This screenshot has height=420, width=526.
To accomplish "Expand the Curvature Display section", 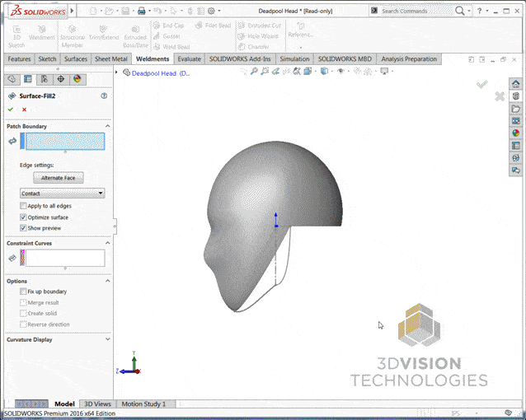I will coord(108,339).
